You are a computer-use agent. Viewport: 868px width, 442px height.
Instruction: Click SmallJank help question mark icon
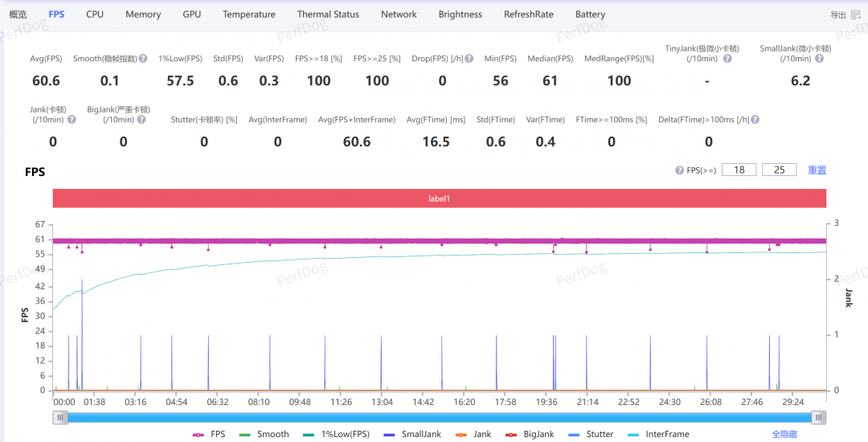pyautogui.click(x=819, y=58)
